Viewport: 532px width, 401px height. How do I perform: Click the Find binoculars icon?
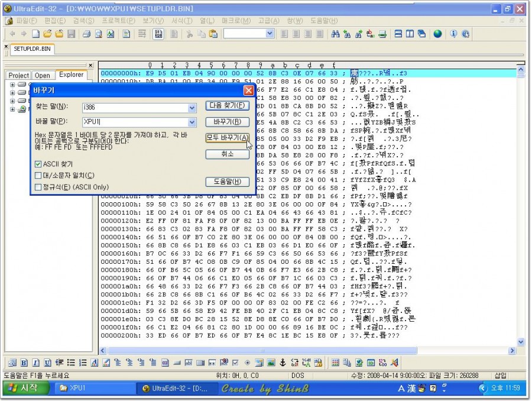pyautogui.click(x=335, y=34)
